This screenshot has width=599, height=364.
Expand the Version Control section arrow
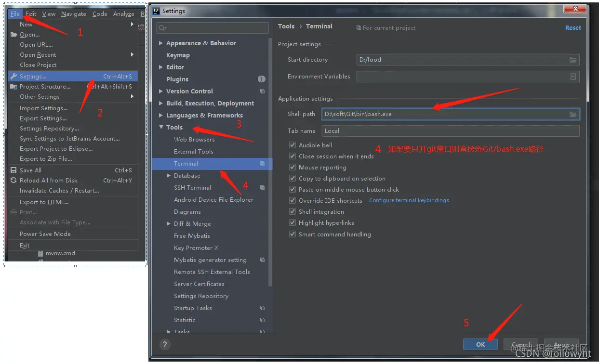click(161, 91)
